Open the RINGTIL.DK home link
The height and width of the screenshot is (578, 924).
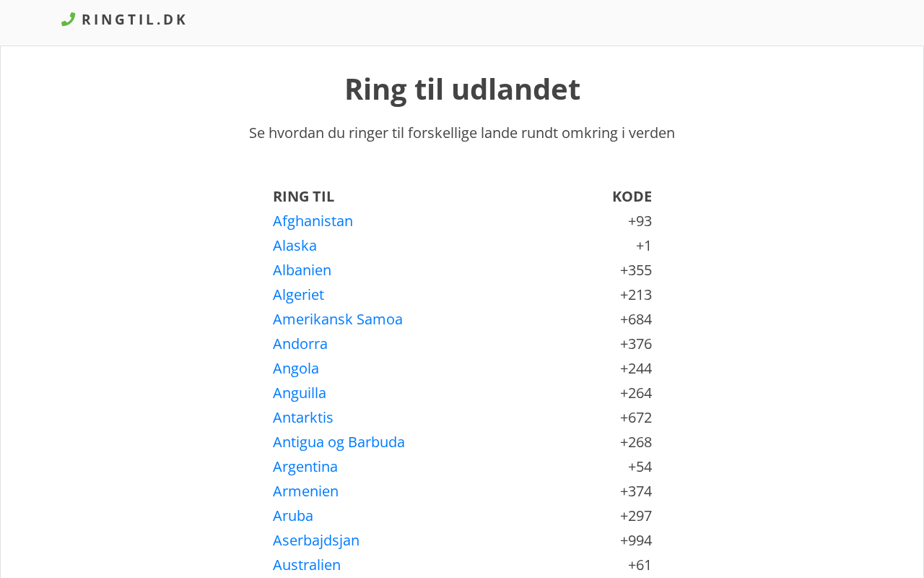click(134, 20)
